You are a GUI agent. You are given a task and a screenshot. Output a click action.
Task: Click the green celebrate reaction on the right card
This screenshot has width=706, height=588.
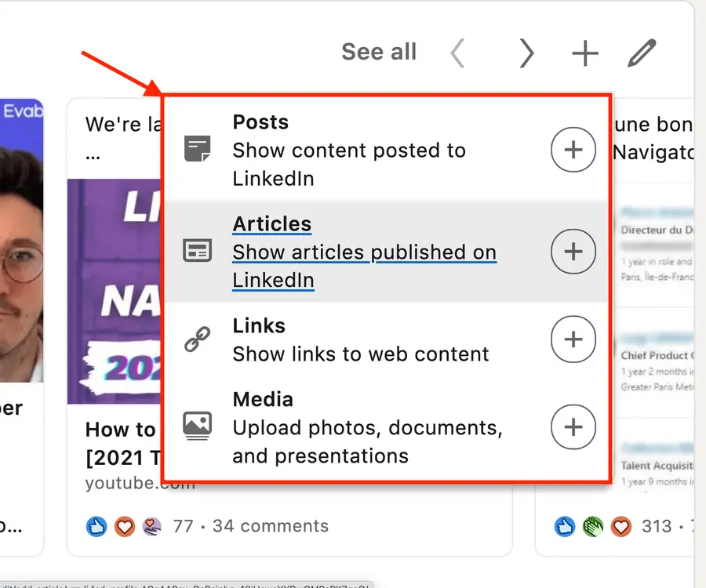click(593, 527)
